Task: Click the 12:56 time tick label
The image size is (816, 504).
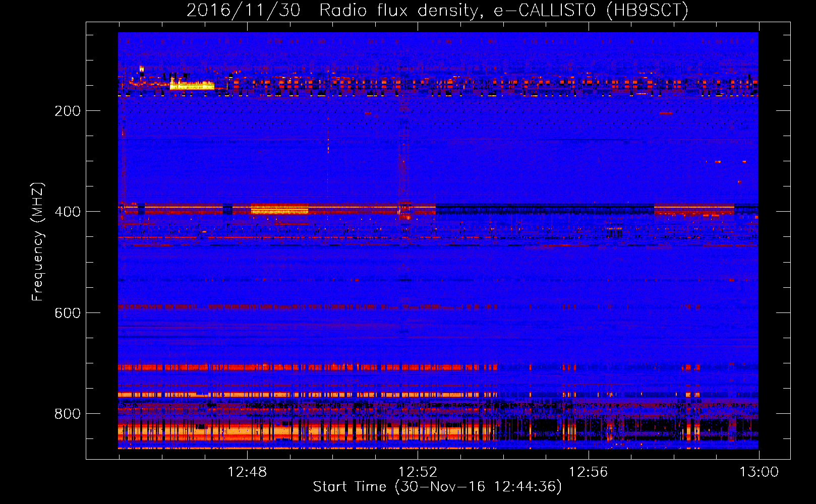Action: (x=588, y=472)
